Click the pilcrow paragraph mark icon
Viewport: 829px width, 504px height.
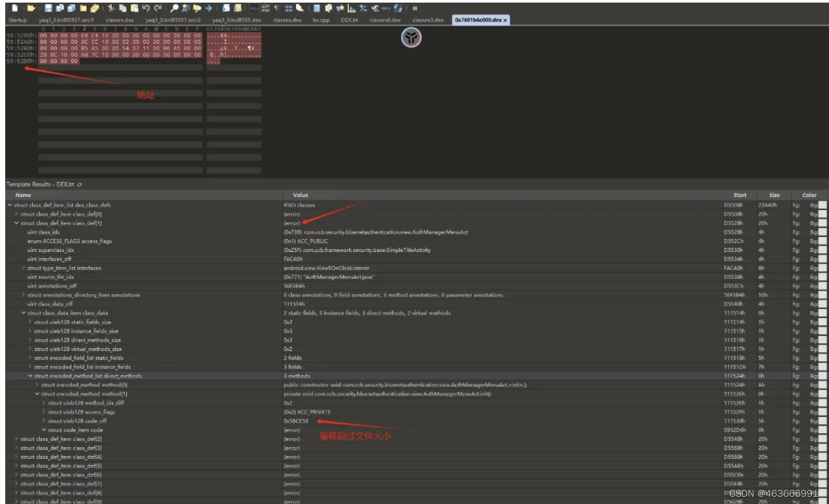click(x=276, y=8)
